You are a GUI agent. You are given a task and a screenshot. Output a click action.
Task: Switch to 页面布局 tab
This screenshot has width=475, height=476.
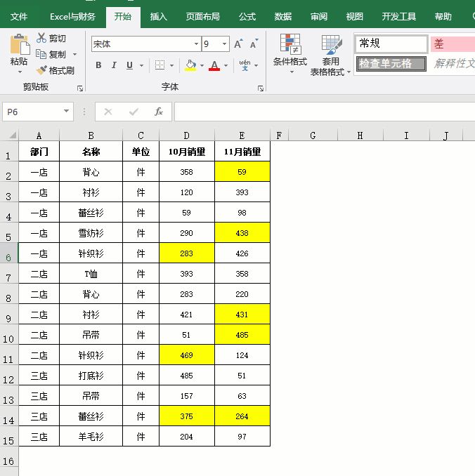tap(202, 16)
